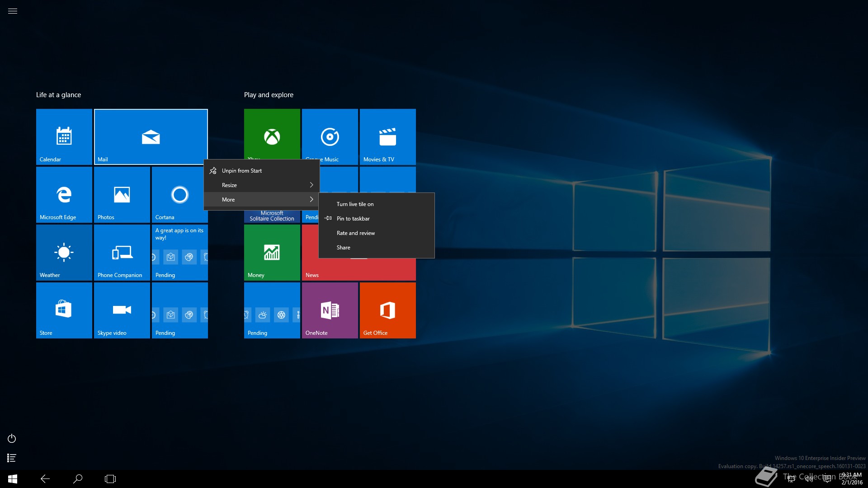Open the hamburger menu at top-left
Viewport: 868px width, 488px height.
click(13, 11)
